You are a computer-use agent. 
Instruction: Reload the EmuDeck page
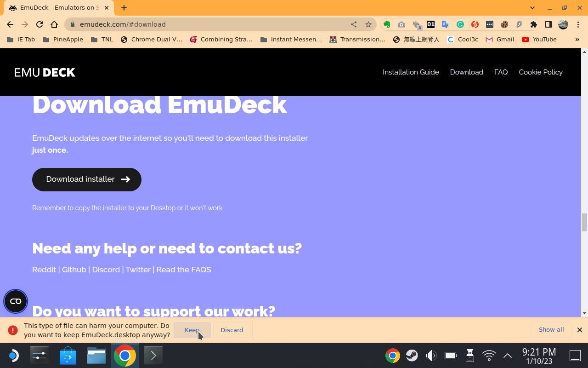pyautogui.click(x=40, y=24)
